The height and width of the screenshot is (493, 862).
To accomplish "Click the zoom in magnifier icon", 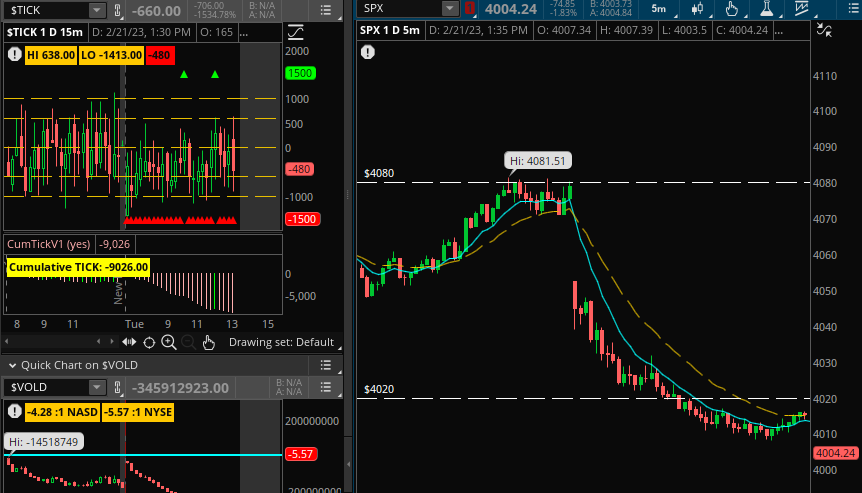I will (x=169, y=342).
